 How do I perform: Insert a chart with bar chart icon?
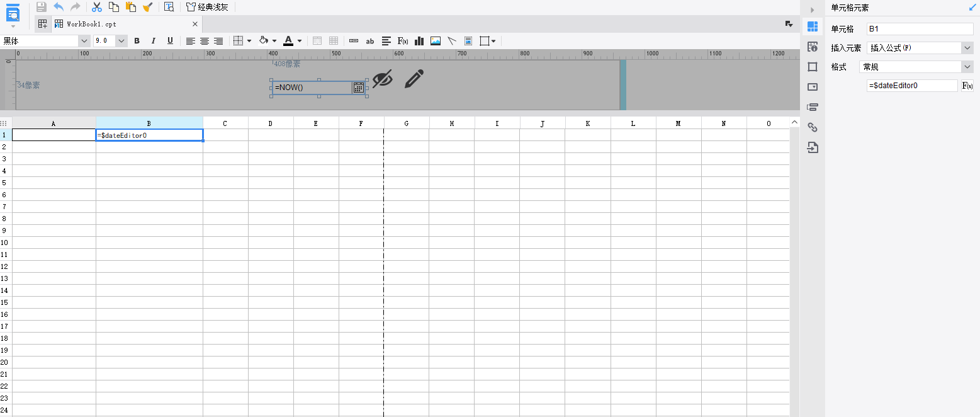(x=419, y=41)
